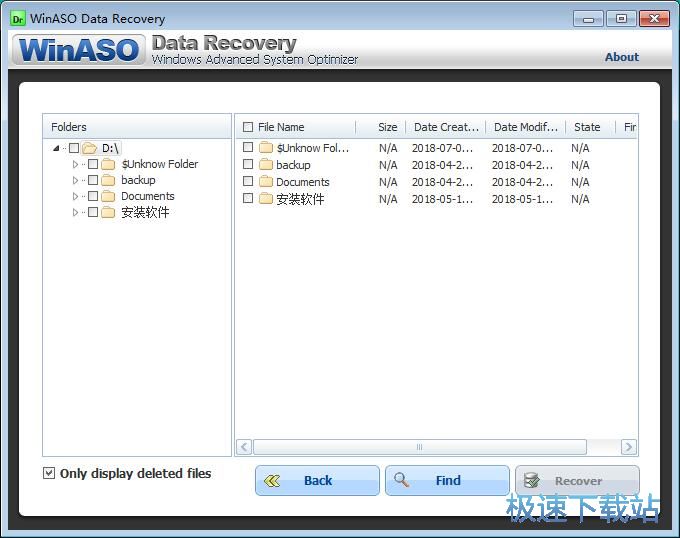Tick $Unknow Folder checkbox in the Folders tree
This screenshot has height=538, width=680.
point(93,164)
